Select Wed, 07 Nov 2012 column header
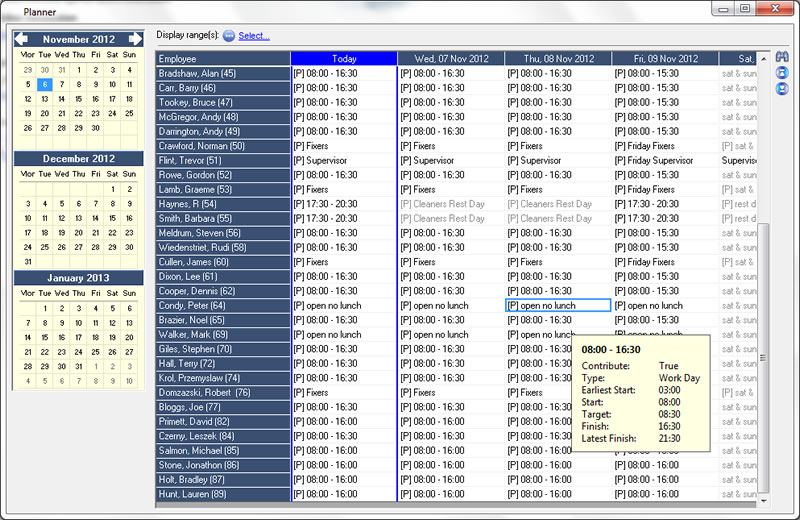Viewport: 800px width, 520px height. click(450, 59)
